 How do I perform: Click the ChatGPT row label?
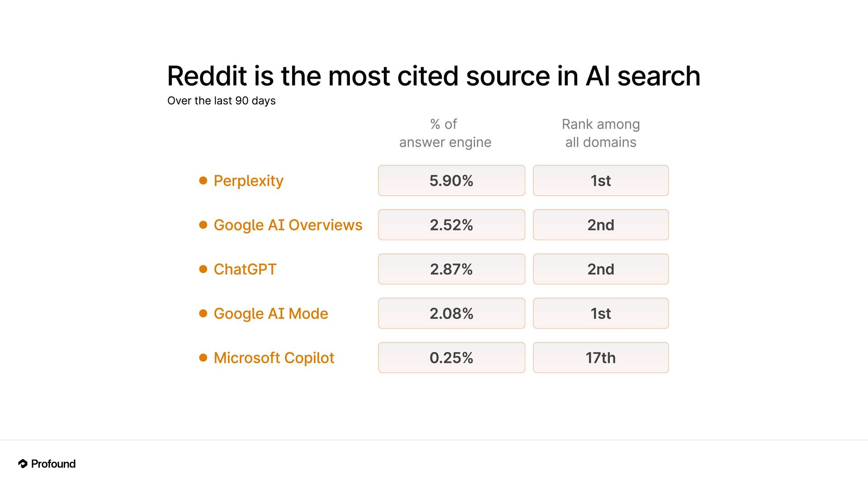point(245,269)
